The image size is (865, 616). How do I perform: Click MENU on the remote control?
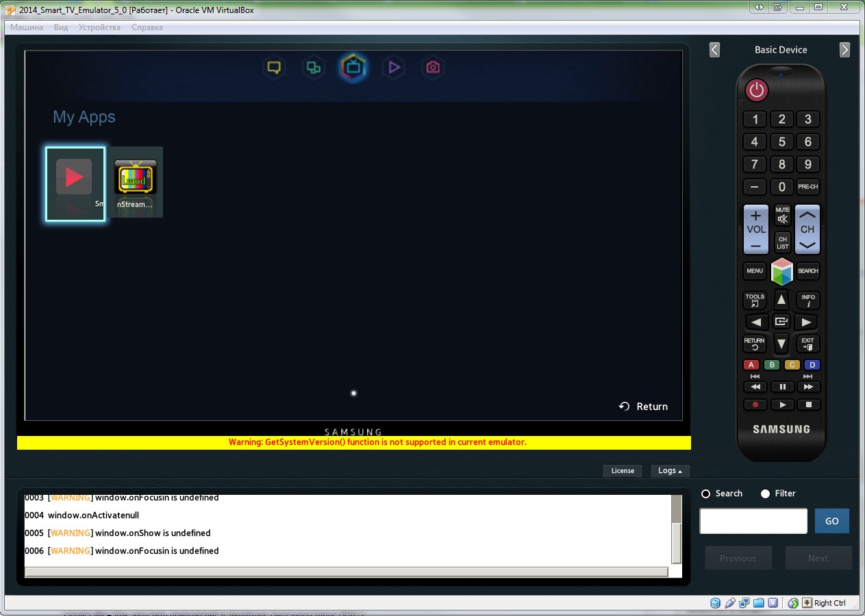pyautogui.click(x=755, y=271)
